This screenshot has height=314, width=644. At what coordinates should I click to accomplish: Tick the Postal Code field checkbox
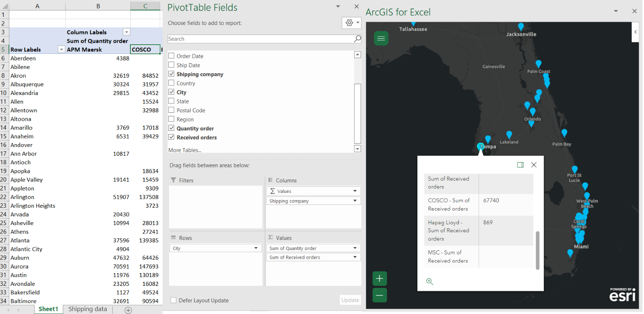pos(171,110)
